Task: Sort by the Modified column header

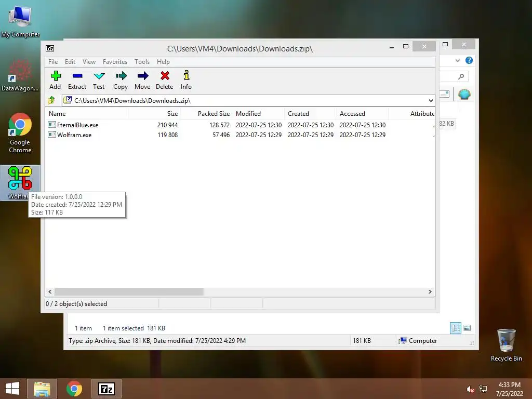Action: 259,114
